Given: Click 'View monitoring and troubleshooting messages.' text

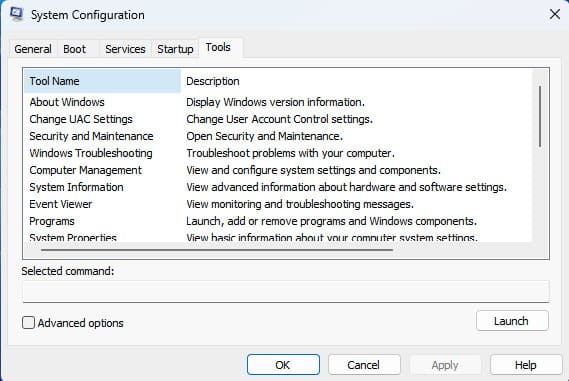Looking at the screenshot, I should click(300, 204).
